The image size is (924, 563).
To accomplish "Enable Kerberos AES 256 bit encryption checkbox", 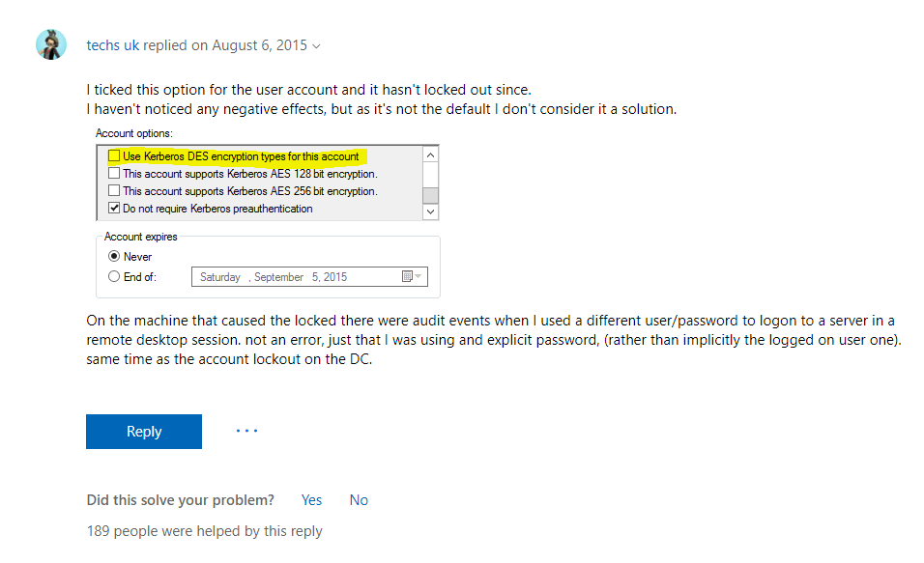I will click(114, 190).
